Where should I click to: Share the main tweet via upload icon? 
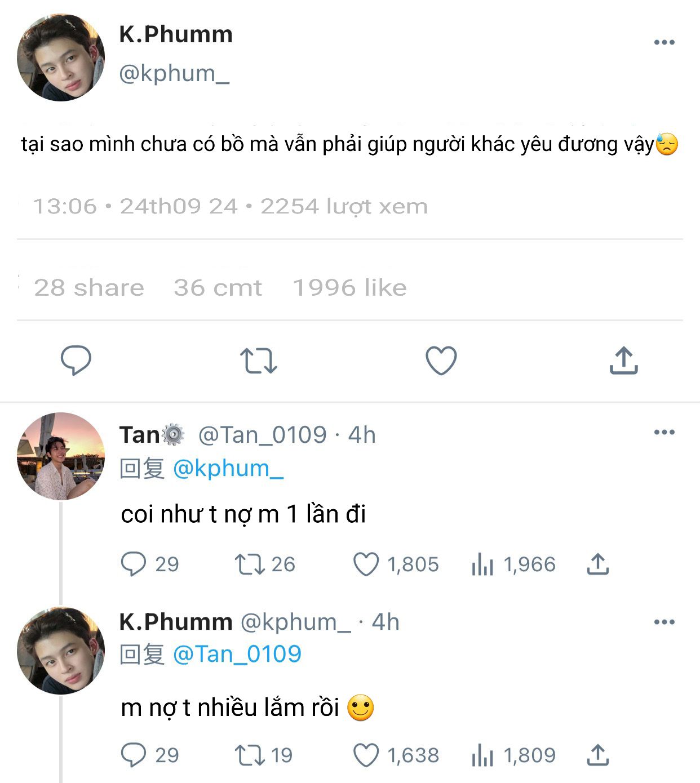click(x=623, y=361)
